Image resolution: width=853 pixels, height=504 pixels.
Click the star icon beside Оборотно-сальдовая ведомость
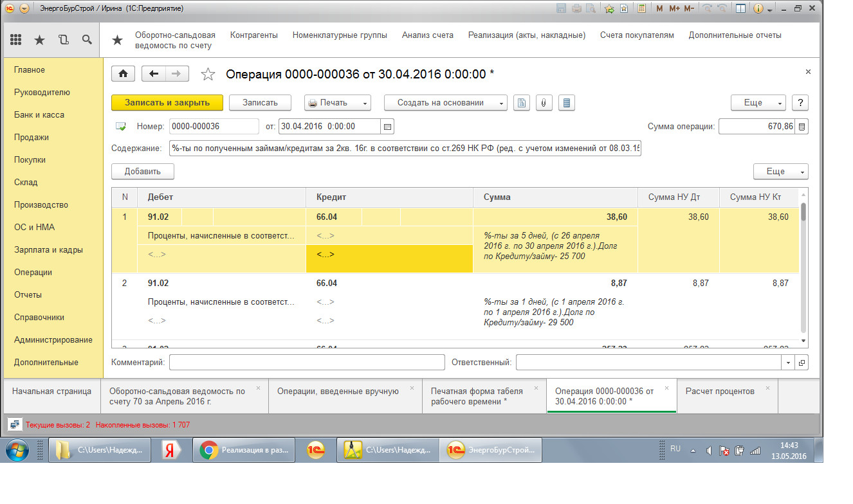pyautogui.click(x=117, y=40)
